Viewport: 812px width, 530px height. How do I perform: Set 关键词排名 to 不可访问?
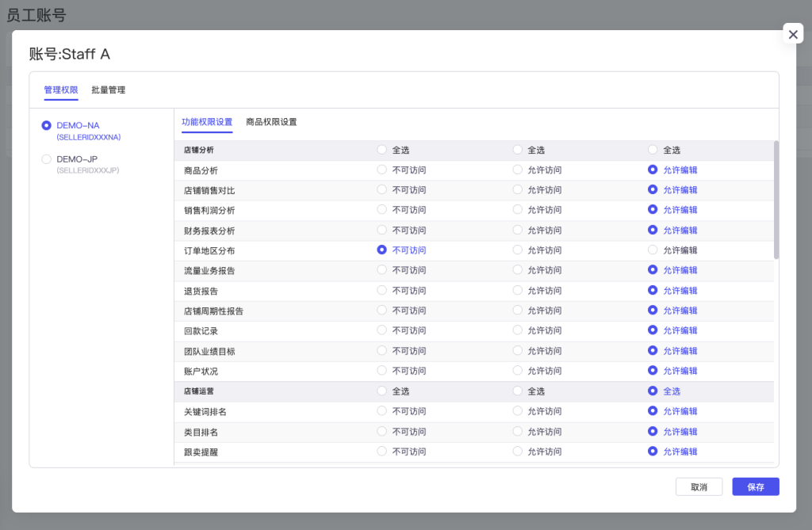(381, 411)
